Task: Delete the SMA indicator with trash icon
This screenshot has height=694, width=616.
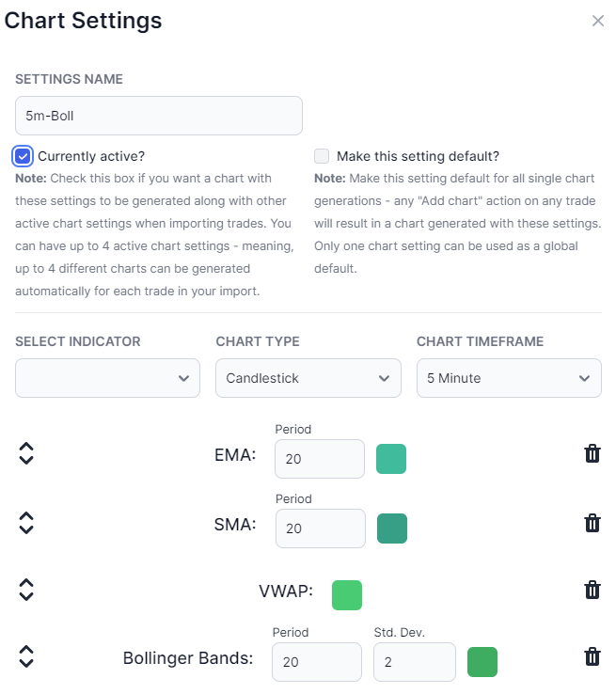Action: [592, 523]
